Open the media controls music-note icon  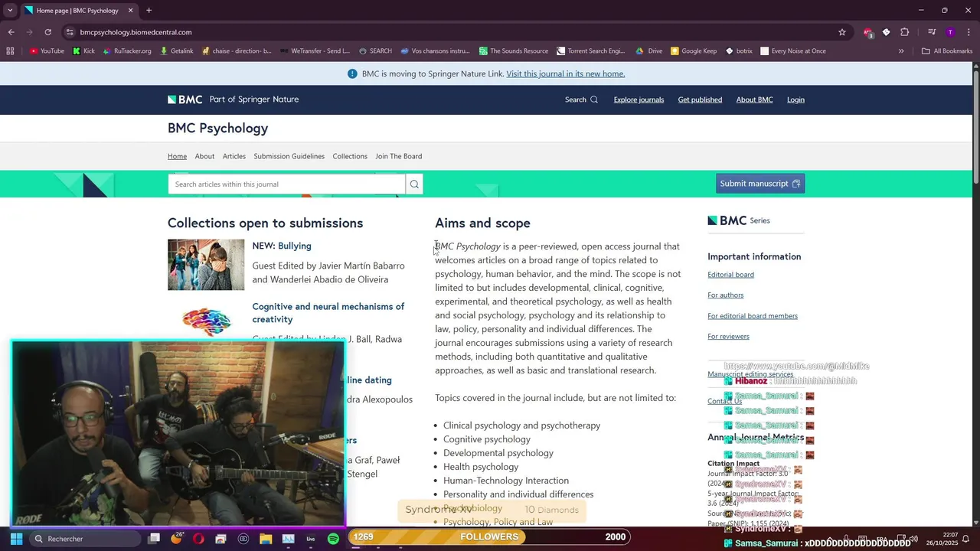coord(932,32)
